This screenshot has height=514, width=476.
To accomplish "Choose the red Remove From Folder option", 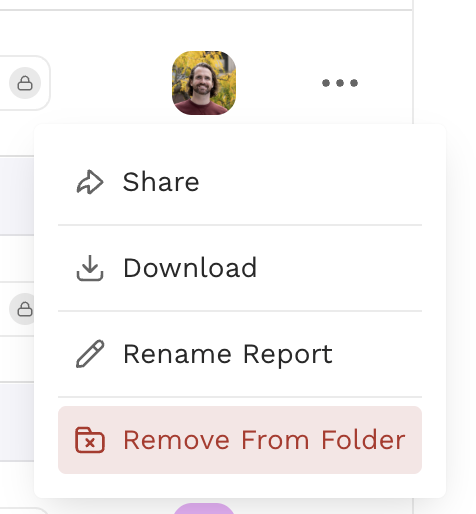I will click(x=240, y=440).
